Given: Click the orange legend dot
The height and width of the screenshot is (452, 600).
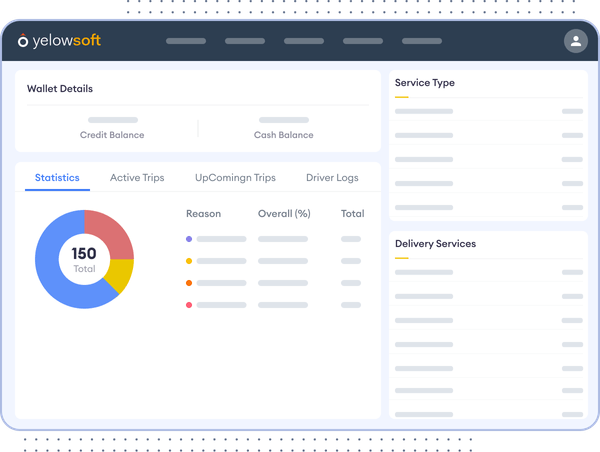Looking at the screenshot, I should [x=189, y=283].
